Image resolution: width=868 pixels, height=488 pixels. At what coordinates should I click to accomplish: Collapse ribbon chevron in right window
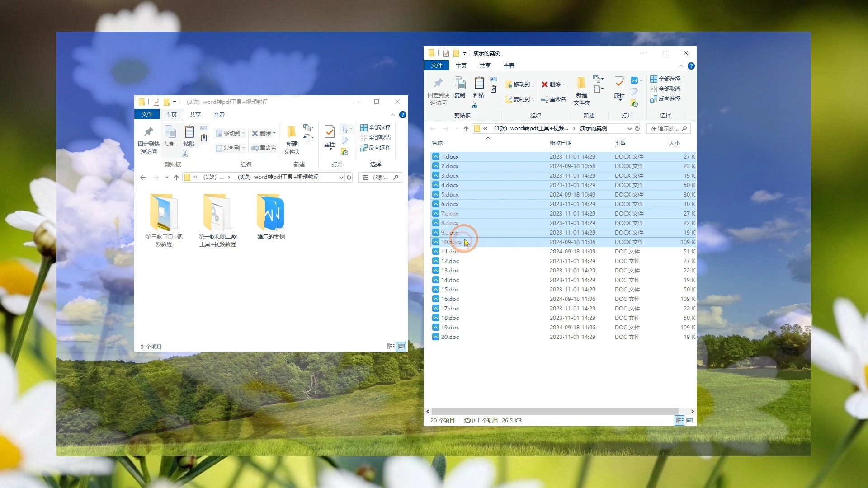pyautogui.click(x=681, y=66)
